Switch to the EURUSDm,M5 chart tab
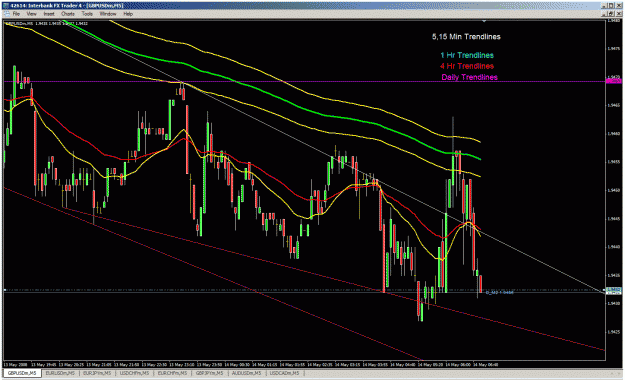The image size is (625, 380). point(60,373)
